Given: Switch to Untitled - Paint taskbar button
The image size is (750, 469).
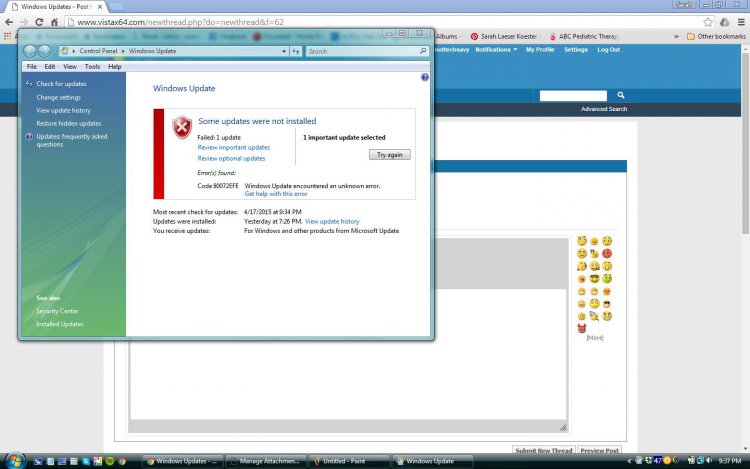Looking at the screenshot, I should coord(349,461).
